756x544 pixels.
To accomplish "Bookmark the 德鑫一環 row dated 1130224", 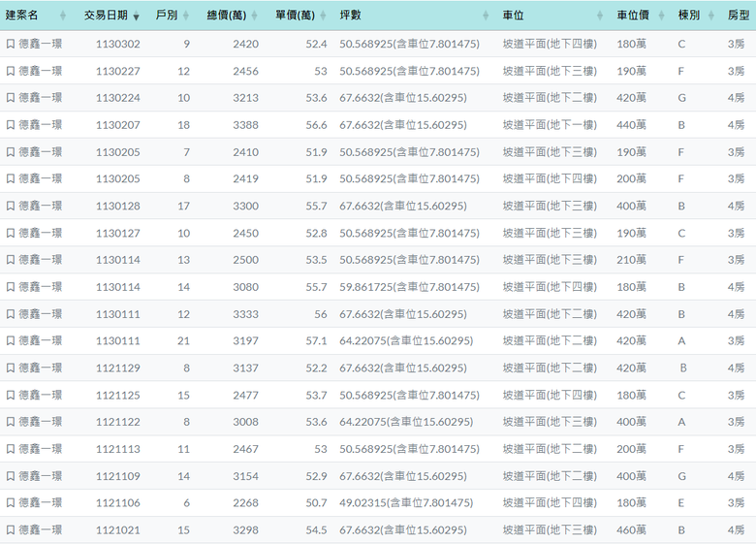I will [11, 98].
